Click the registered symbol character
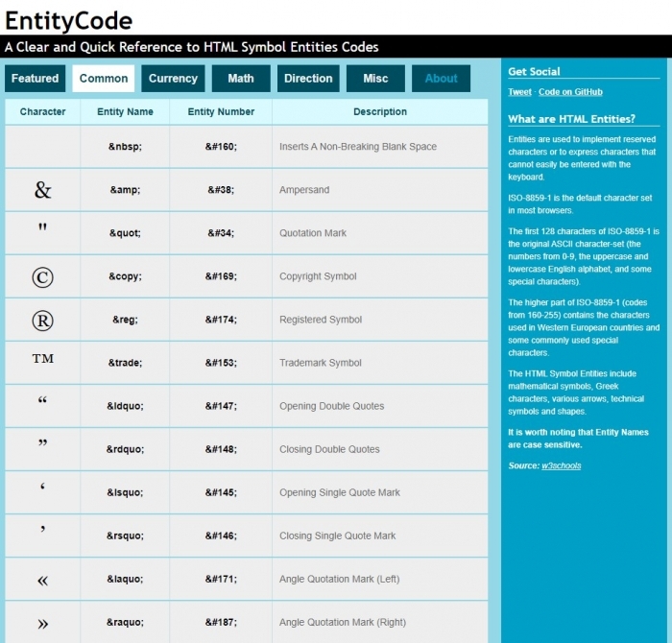Image resolution: width=672 pixels, height=643 pixels. [x=42, y=321]
